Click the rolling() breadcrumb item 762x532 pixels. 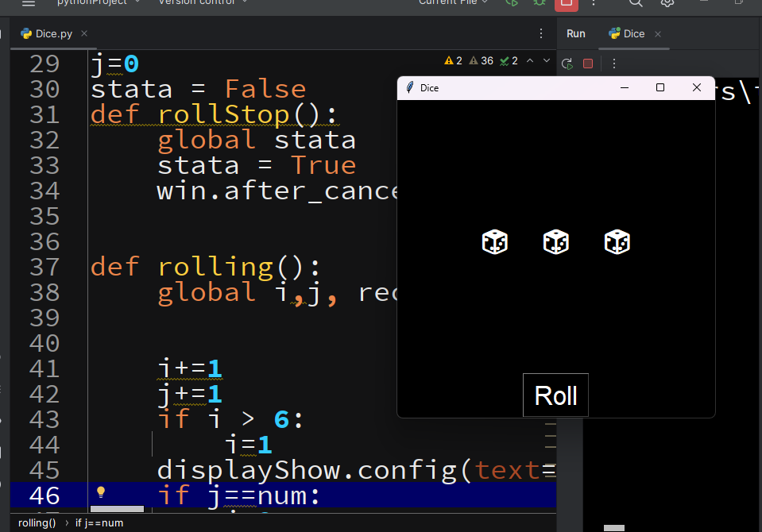[37, 522]
